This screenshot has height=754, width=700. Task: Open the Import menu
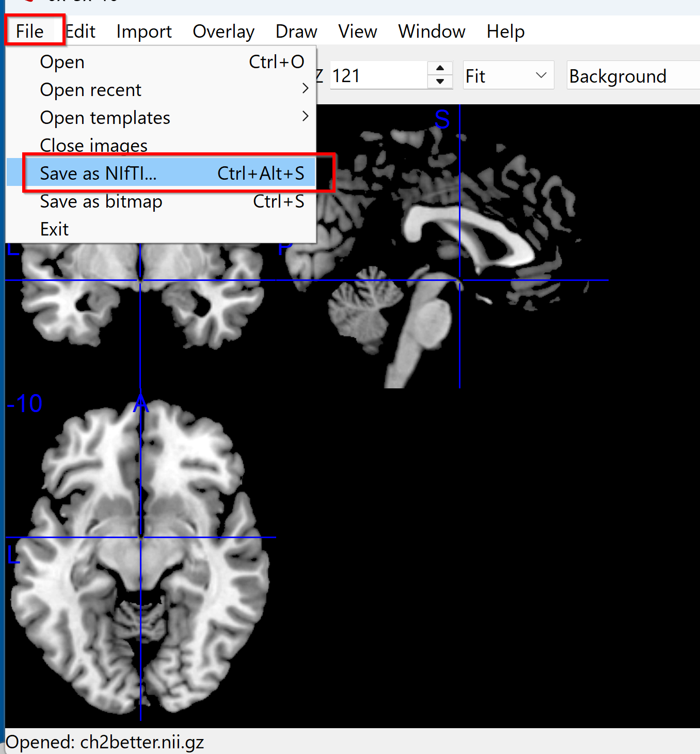click(x=144, y=32)
